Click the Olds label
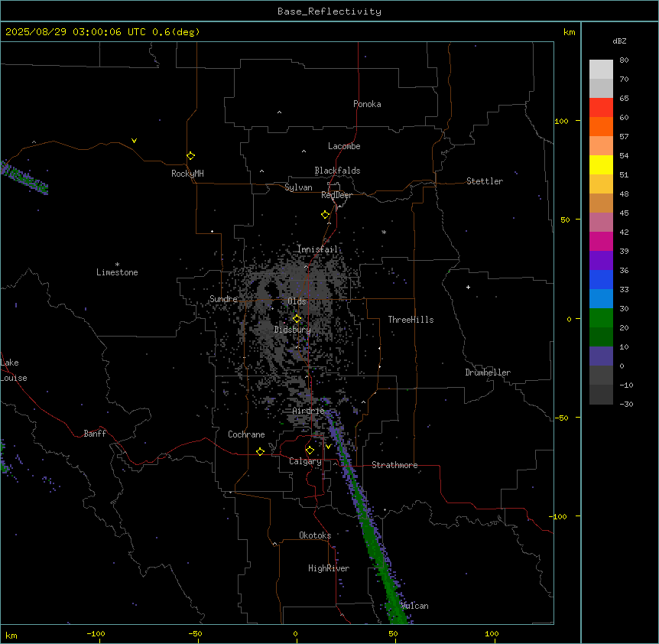 point(297,301)
